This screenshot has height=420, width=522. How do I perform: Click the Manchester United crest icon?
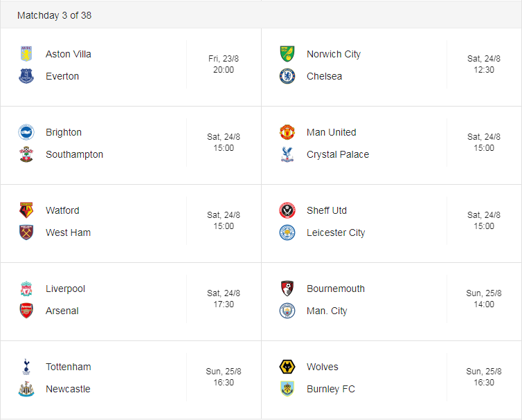287,132
